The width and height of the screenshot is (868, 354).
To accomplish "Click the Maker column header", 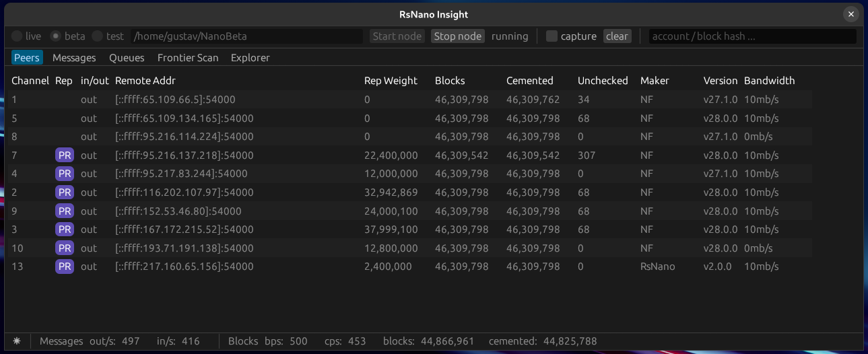I will [655, 81].
